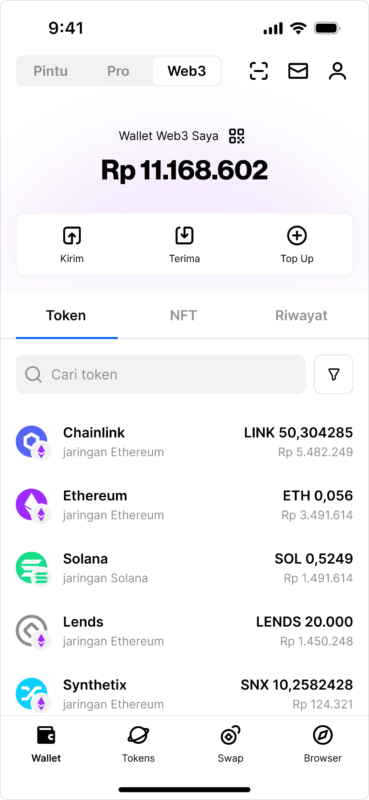Switch to the NFT tab
369x800 pixels.
[x=184, y=315]
